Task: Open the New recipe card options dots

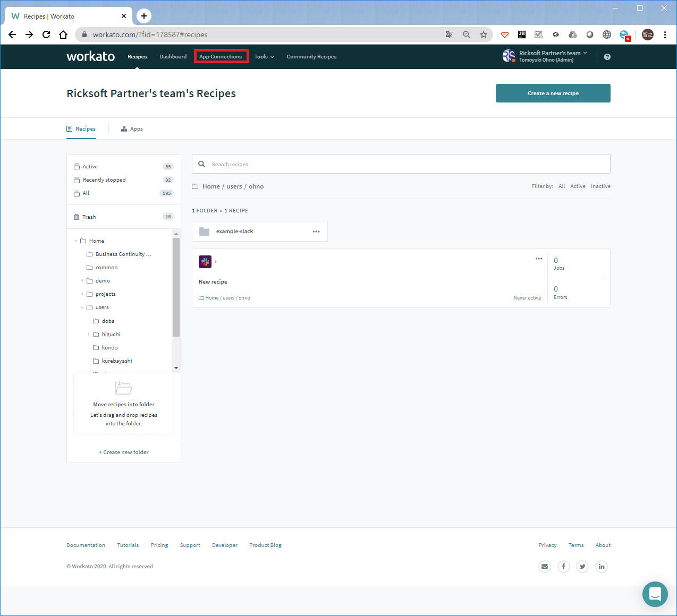Action: pyautogui.click(x=539, y=259)
